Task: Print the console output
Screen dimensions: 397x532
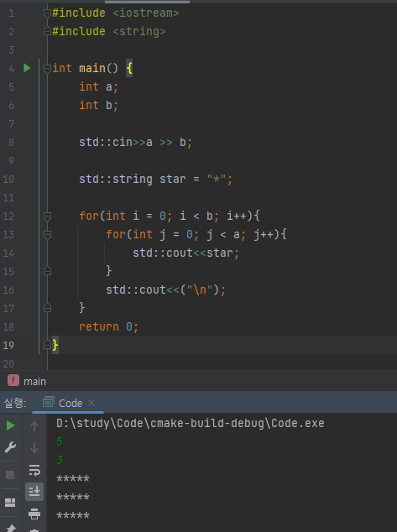Action: [34, 514]
